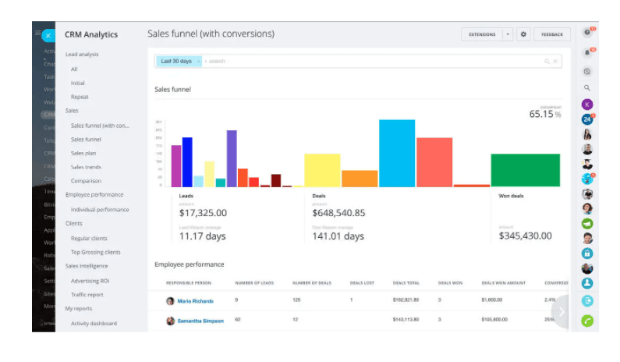Click the $17,325.00 Leads amount
Viewport: 620px width, 362px height.
[203, 213]
